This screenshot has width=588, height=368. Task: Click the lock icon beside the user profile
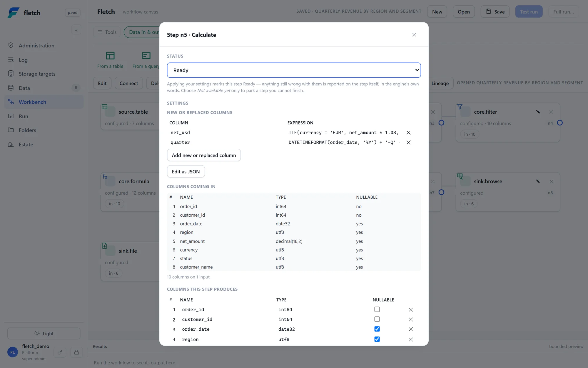point(76,352)
